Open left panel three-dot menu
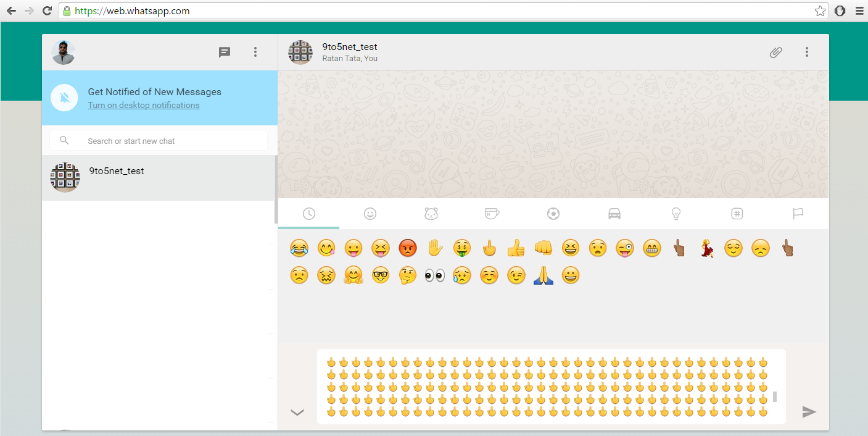Screen dimensions: 868x436 pyautogui.click(x=255, y=52)
